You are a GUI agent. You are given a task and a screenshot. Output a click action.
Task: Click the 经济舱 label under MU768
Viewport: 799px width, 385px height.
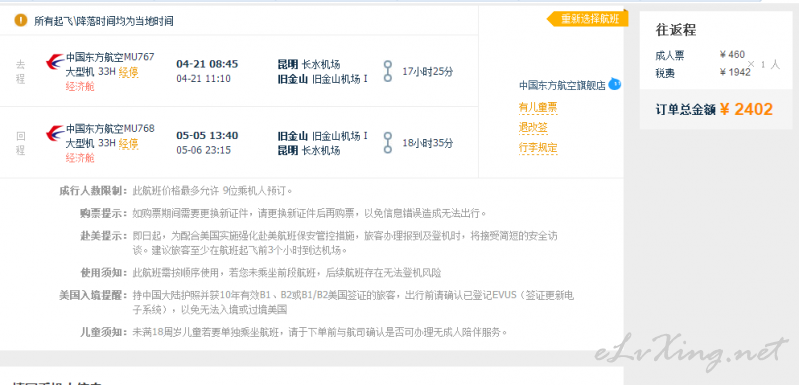(x=80, y=158)
